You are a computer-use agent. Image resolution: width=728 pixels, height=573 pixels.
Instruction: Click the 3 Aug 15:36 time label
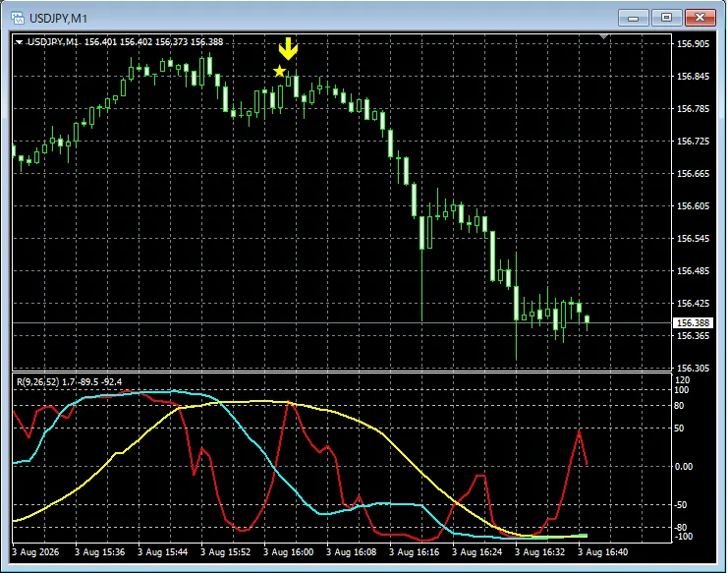(100, 552)
